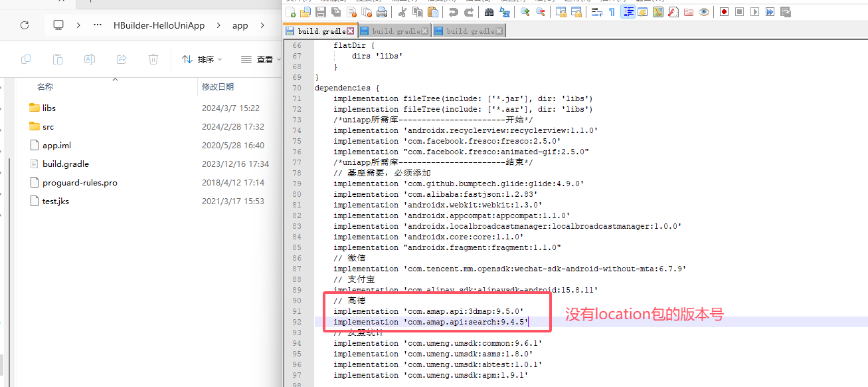Click the Undo arrow in editor toolbar
Viewport: 868px width, 387px height.
[454, 12]
